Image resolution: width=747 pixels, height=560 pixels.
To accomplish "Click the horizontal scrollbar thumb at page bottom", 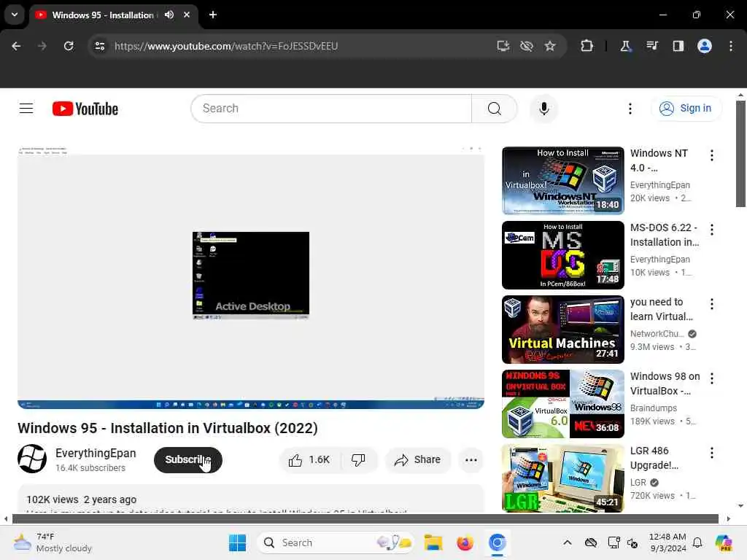I will pos(365,518).
